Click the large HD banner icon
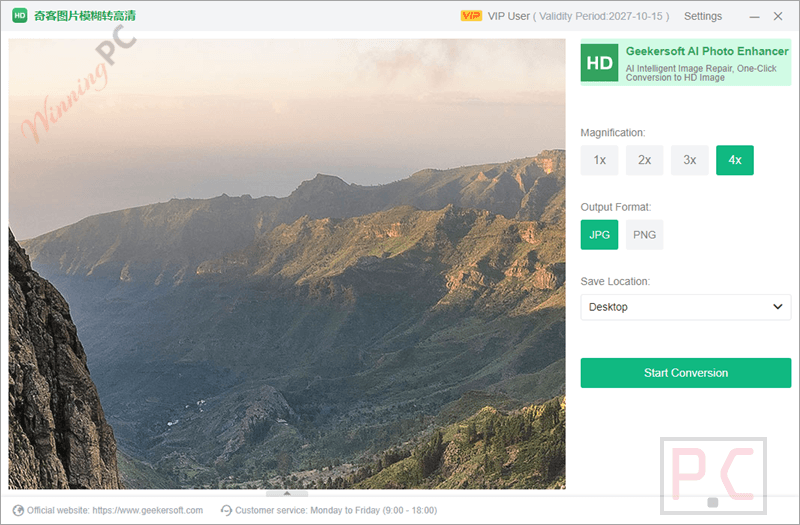The width and height of the screenshot is (800, 525). click(x=599, y=63)
